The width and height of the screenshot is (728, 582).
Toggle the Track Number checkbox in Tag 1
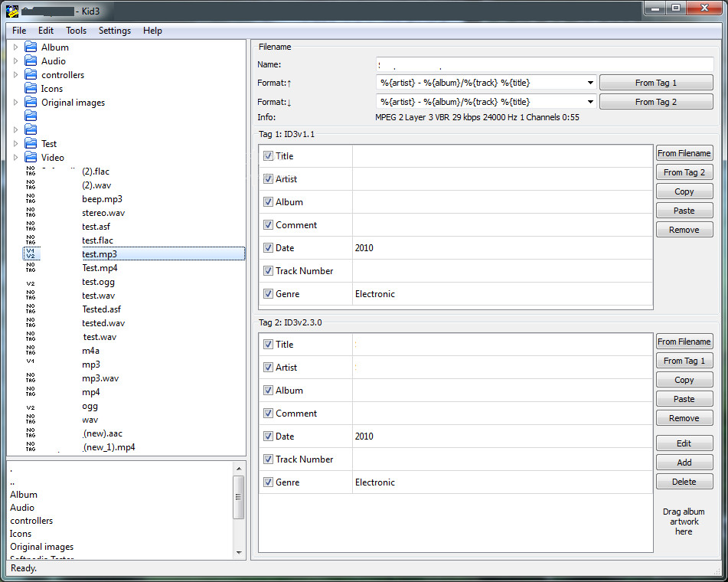(268, 271)
